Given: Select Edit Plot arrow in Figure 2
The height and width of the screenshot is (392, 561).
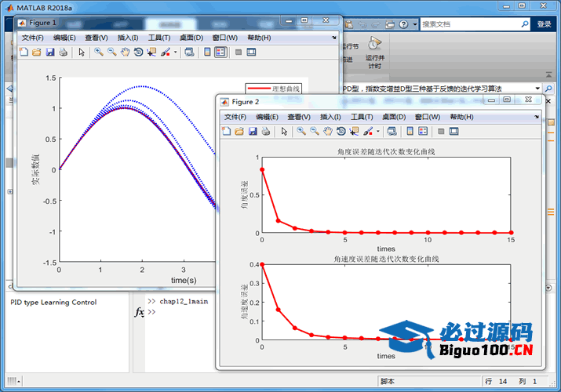Looking at the screenshot, I should [284, 132].
